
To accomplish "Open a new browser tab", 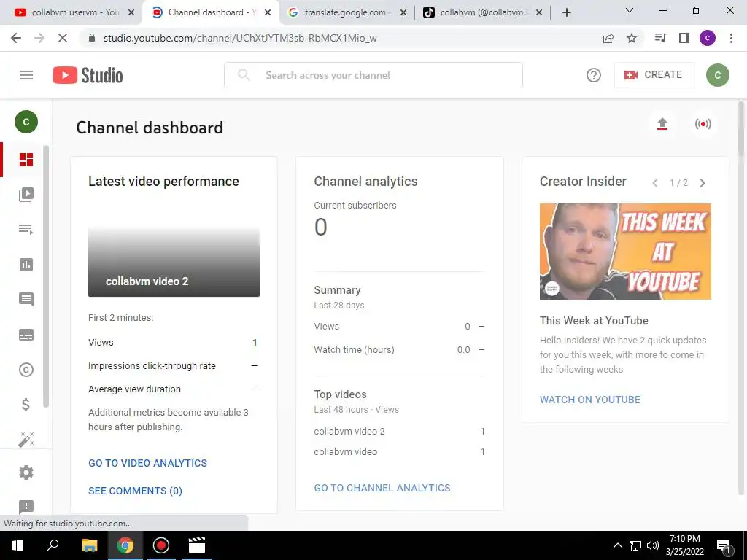I will point(566,12).
